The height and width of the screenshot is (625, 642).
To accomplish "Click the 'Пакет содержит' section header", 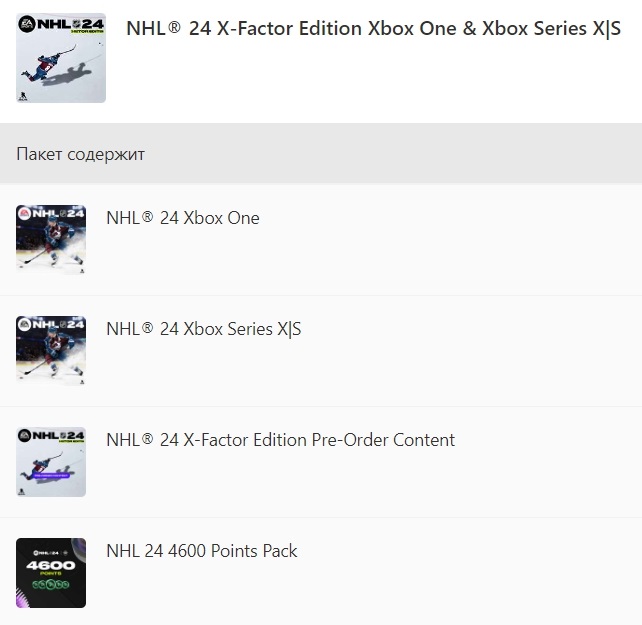I will [x=81, y=154].
